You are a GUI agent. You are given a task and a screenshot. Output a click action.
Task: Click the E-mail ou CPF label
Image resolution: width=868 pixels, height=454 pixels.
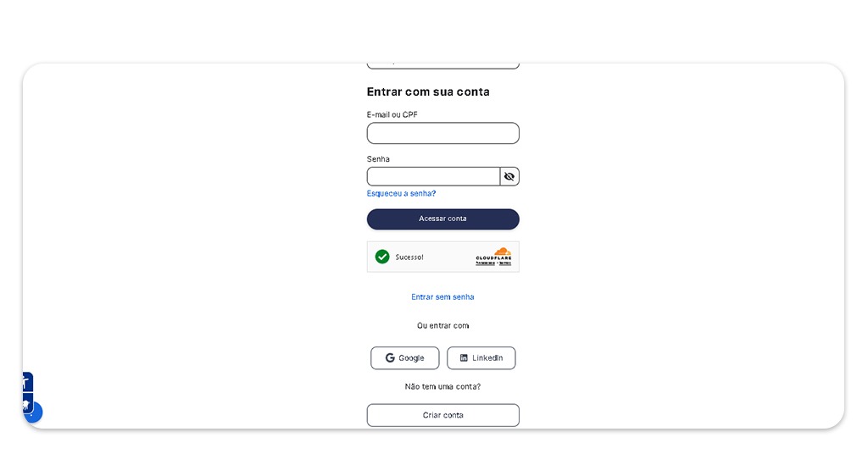[392, 115]
